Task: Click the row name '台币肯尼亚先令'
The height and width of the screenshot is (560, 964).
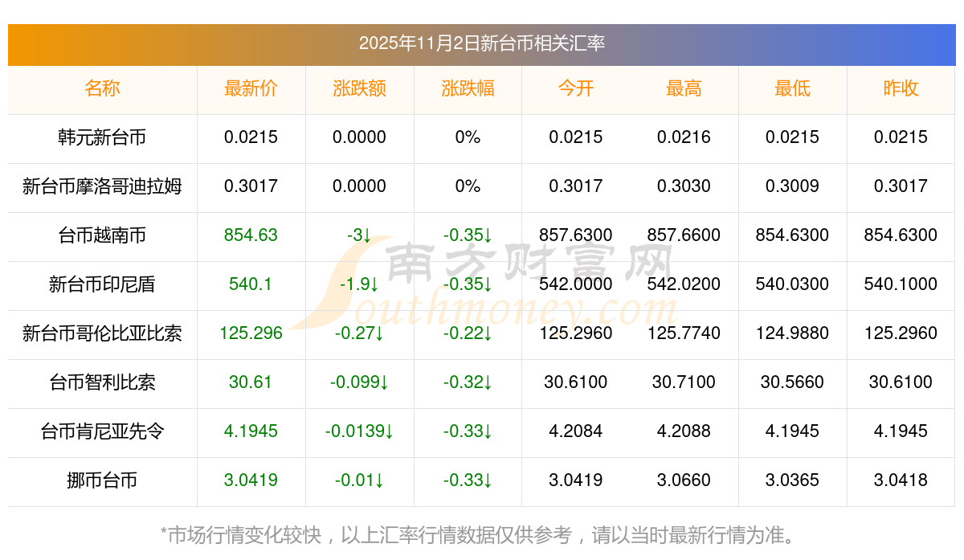Action: pyautogui.click(x=102, y=431)
